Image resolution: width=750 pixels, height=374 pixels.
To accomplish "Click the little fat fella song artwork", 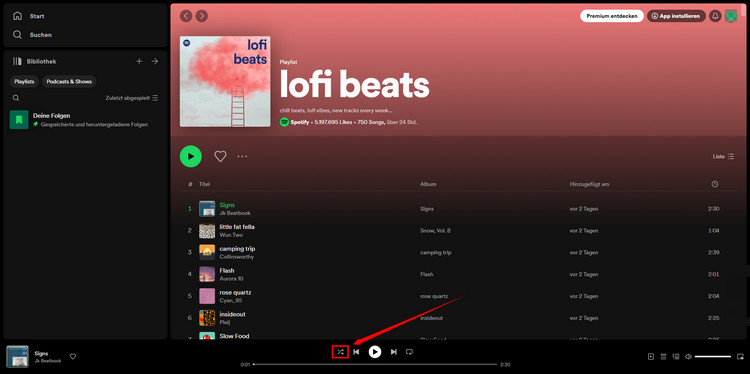I will tap(207, 231).
